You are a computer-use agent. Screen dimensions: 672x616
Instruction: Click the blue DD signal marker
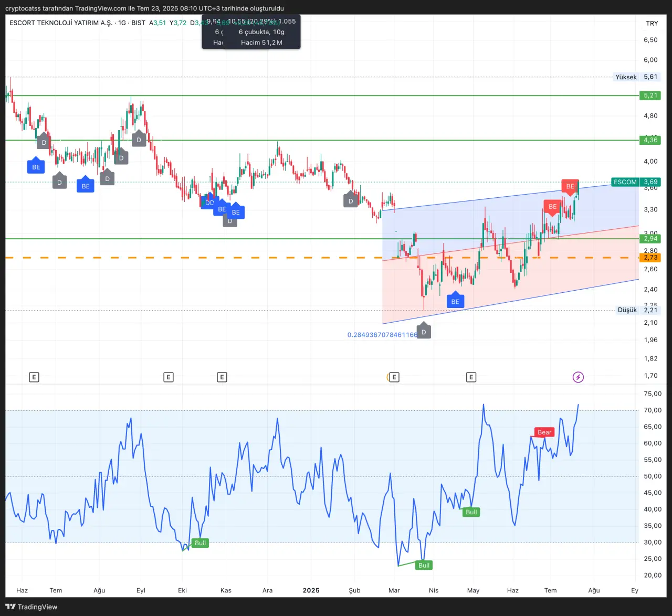(x=209, y=203)
